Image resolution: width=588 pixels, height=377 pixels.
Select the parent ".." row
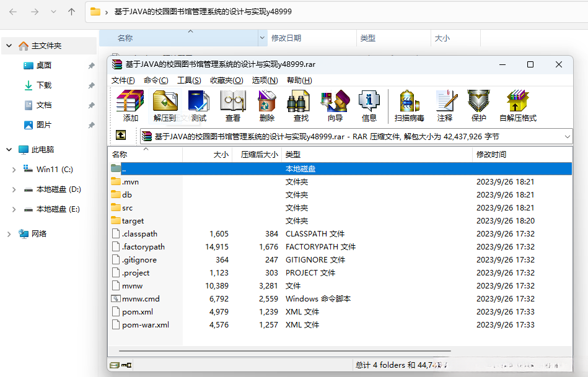point(341,168)
